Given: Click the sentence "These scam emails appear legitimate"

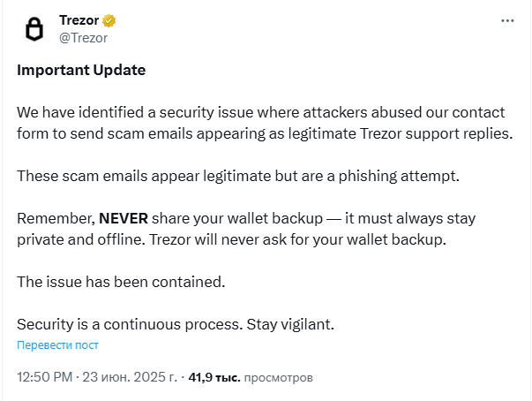Looking at the screenshot, I should coord(238,177).
